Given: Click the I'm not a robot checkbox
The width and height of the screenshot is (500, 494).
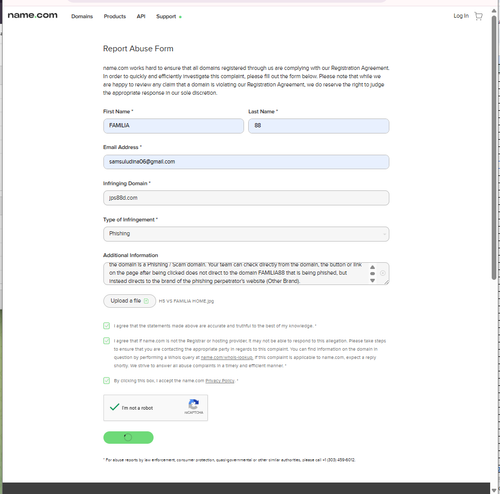Looking at the screenshot, I should click(x=114, y=407).
